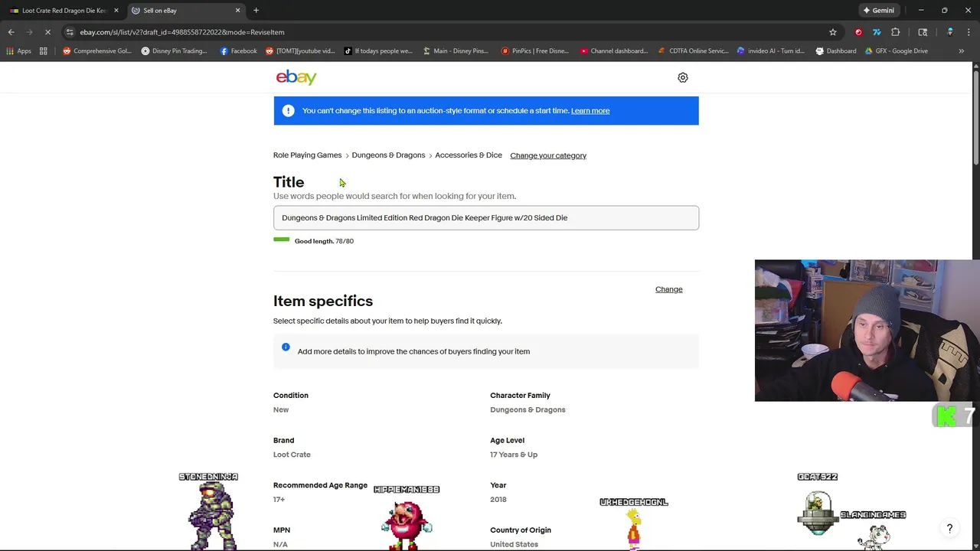Image resolution: width=980 pixels, height=551 pixels.
Task: Click into the listing Title input field
Action: [486, 218]
